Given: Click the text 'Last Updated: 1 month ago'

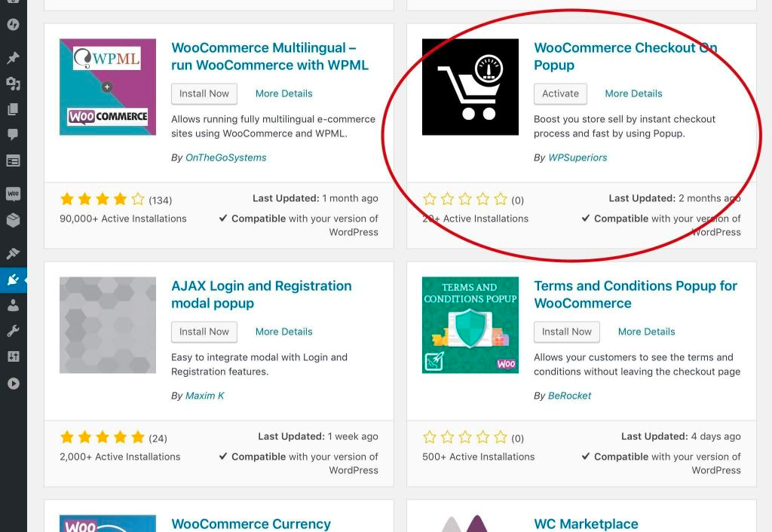Looking at the screenshot, I should pyautogui.click(x=315, y=198).
